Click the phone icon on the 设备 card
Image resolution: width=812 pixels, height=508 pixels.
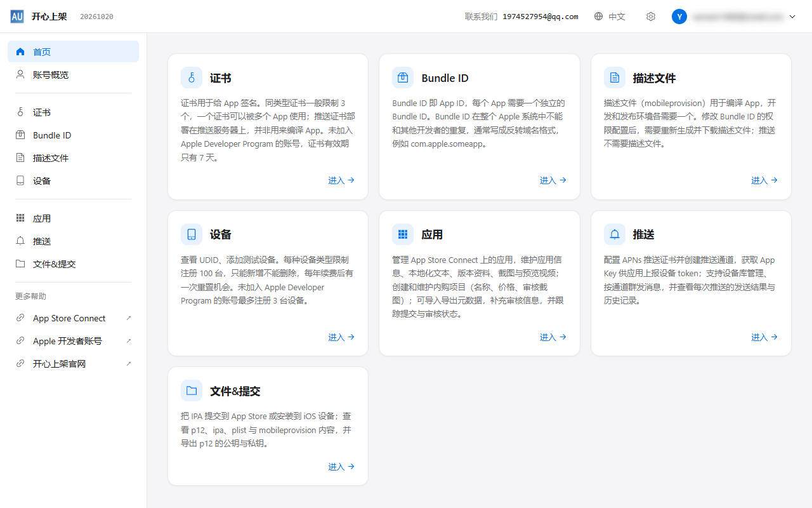tap(192, 234)
